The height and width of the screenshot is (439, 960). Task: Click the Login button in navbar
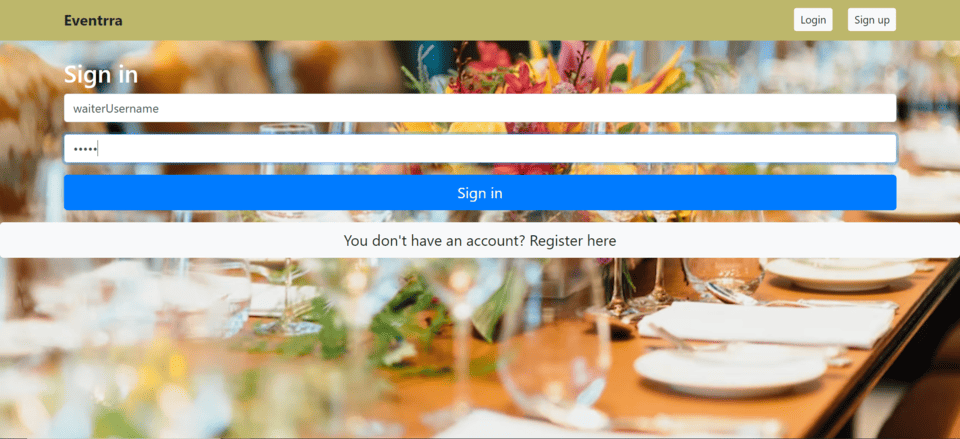(x=813, y=20)
